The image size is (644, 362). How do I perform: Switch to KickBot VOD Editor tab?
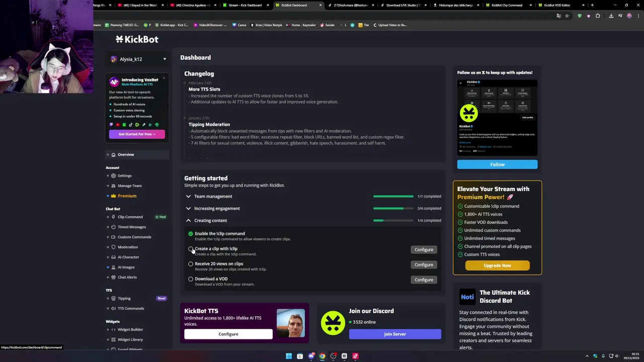tap(557, 5)
